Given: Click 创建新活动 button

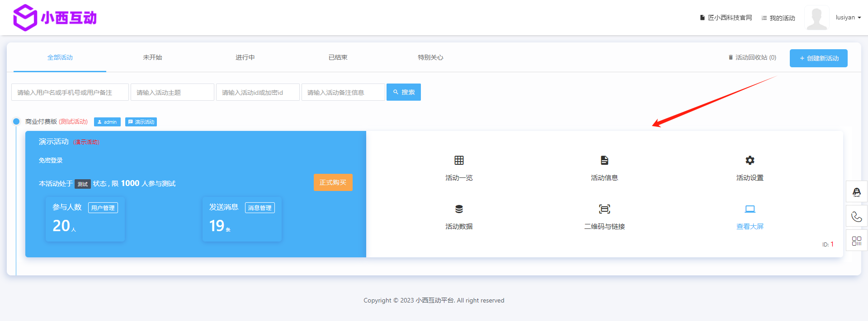Looking at the screenshot, I should click(x=818, y=58).
